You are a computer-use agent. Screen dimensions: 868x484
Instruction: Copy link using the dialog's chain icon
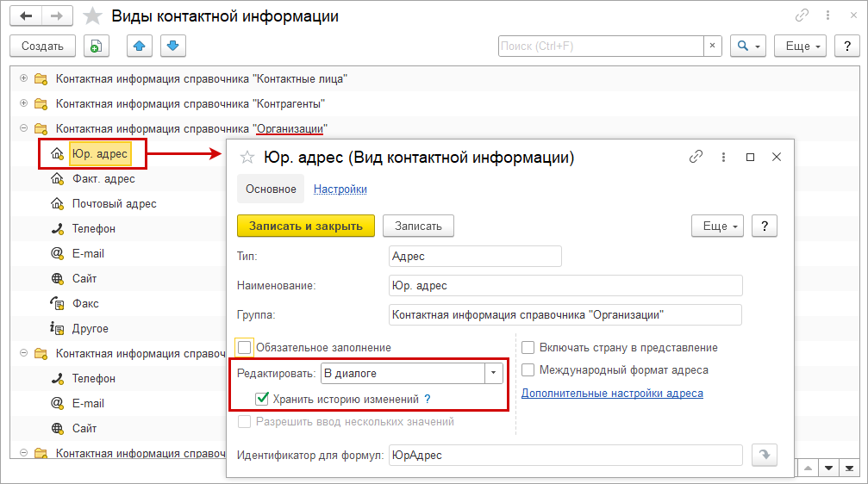click(696, 157)
